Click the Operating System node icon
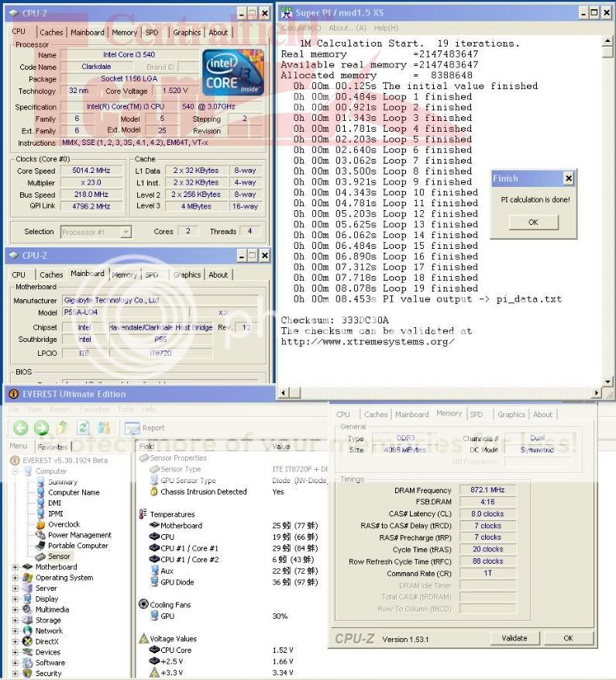The height and width of the screenshot is (680, 616). click(28, 578)
